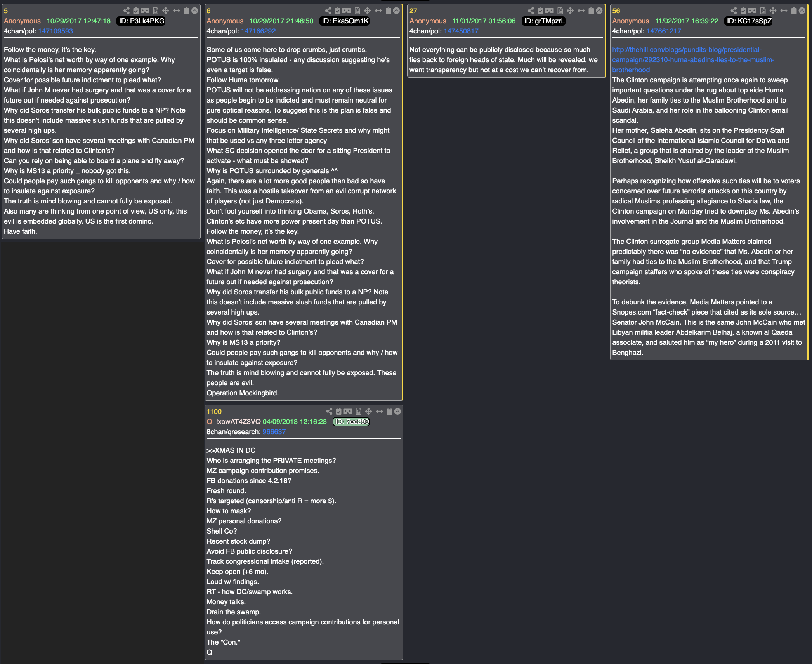
Task: Share post 27 using its share icon
Action: 531,10
